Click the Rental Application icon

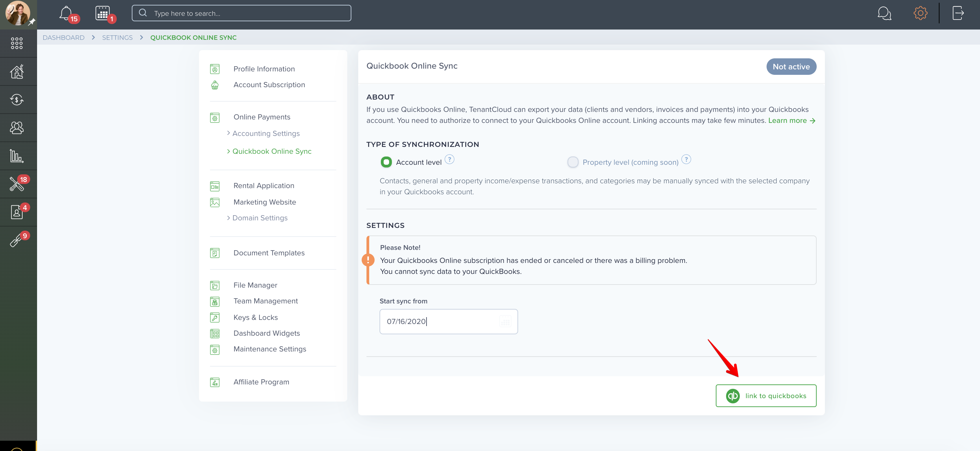coord(214,186)
